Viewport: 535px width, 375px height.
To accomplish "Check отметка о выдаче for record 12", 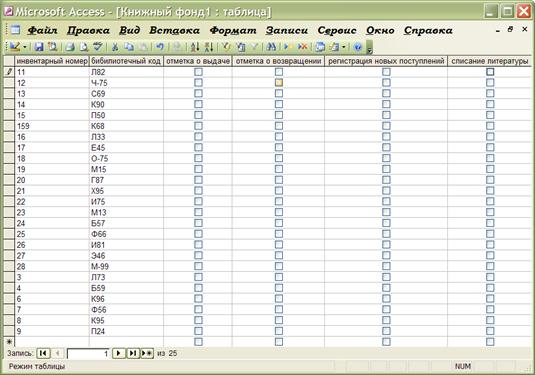I will coord(198,83).
